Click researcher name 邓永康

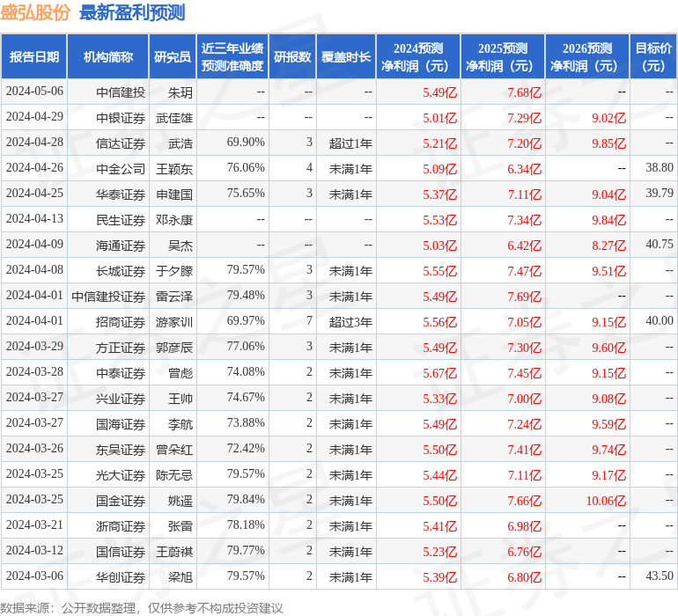[174, 220]
